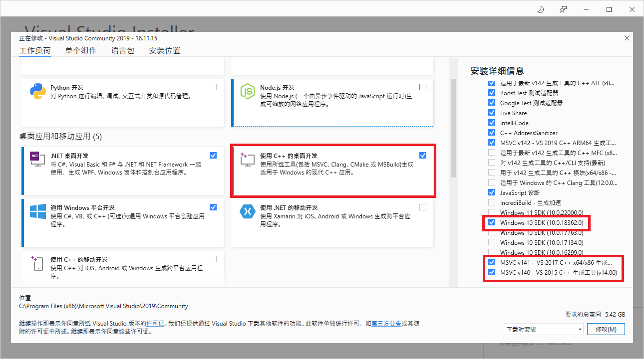The image size is (644, 359).
Task: Uncheck the .NET 桌面开发 workload
Action: (x=213, y=155)
